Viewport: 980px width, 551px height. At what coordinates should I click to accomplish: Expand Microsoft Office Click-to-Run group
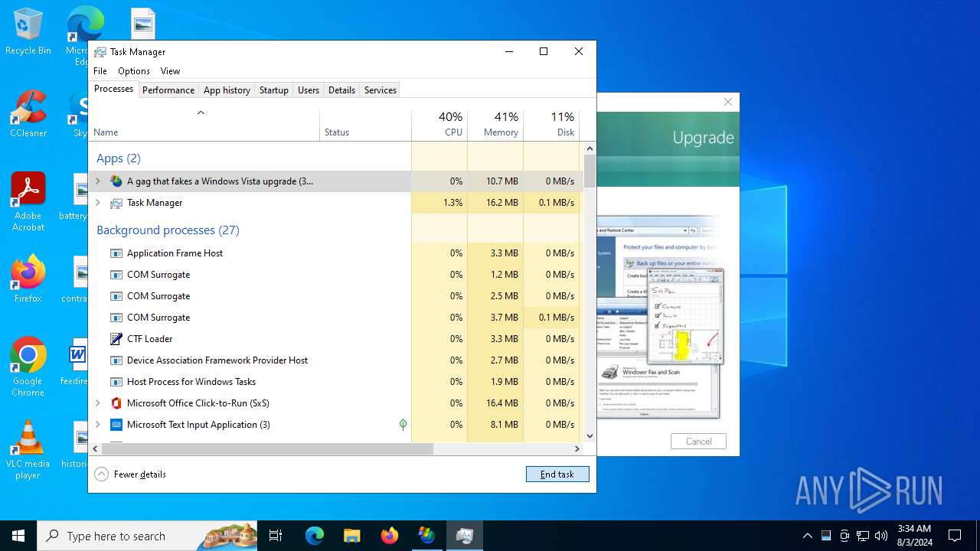click(97, 403)
